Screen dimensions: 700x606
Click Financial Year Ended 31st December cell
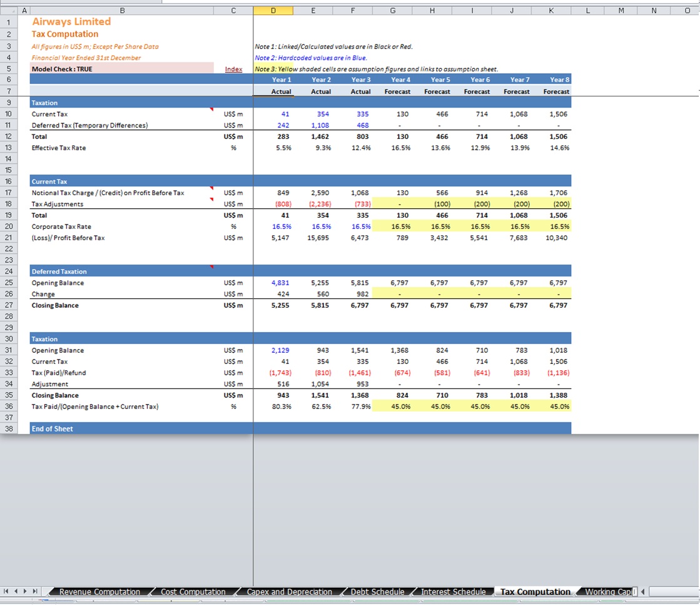[86, 58]
